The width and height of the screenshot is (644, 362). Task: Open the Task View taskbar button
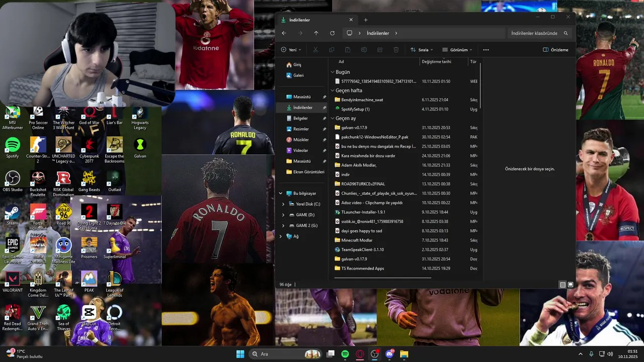(x=331, y=354)
